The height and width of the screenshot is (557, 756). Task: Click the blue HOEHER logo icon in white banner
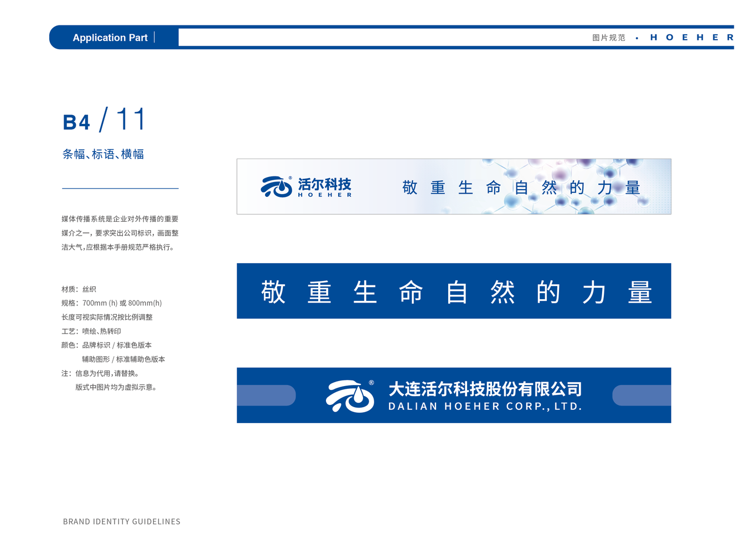[x=276, y=187]
